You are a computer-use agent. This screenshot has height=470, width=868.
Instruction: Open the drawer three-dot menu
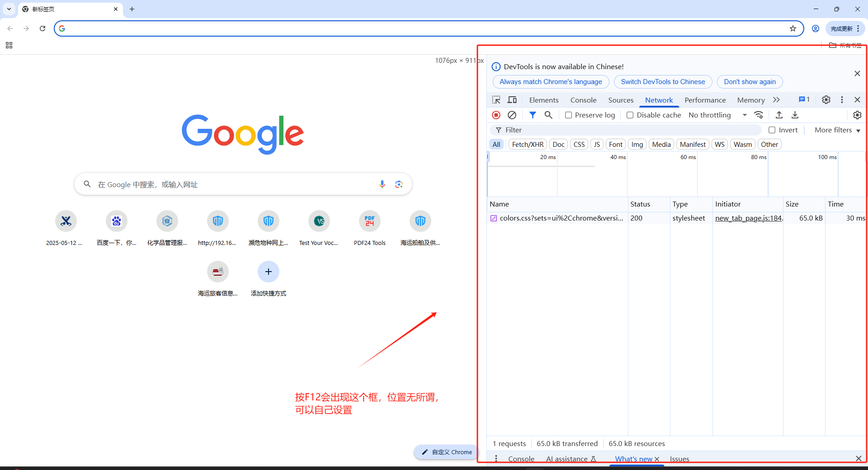[496, 459]
